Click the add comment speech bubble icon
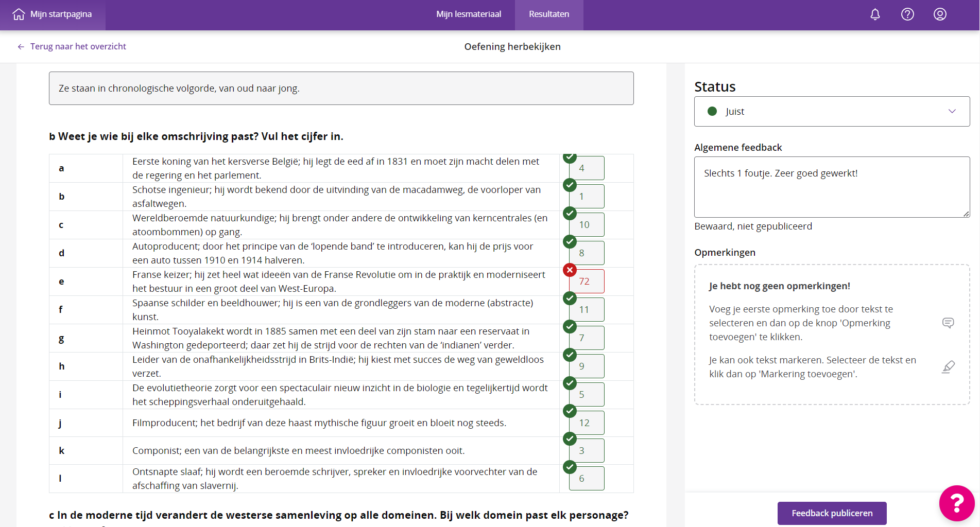 pyautogui.click(x=948, y=323)
